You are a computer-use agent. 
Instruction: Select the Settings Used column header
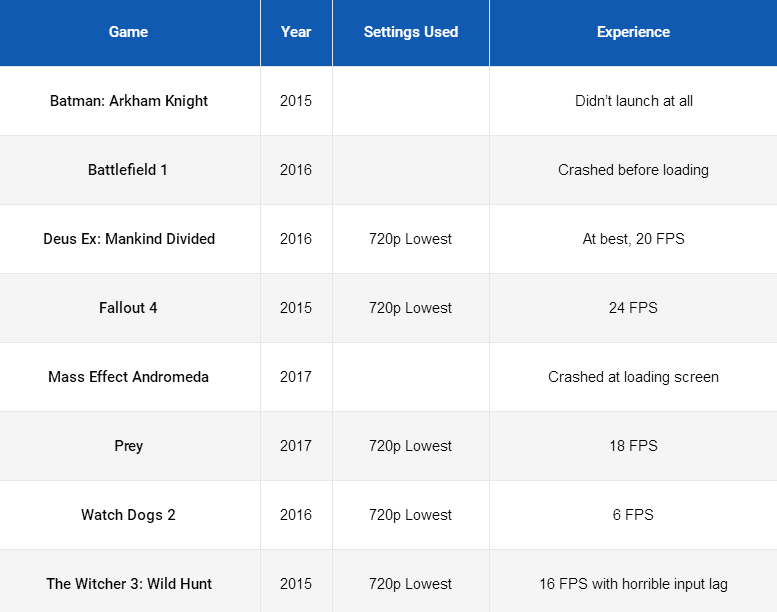point(411,32)
